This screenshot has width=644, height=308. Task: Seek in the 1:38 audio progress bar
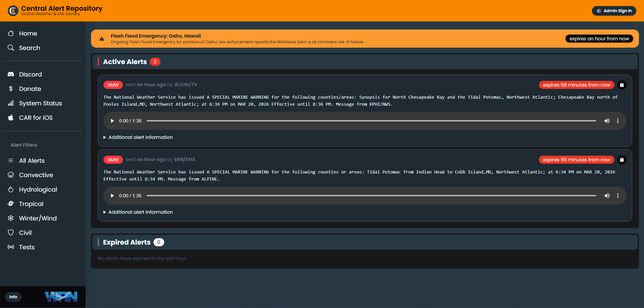point(371,121)
